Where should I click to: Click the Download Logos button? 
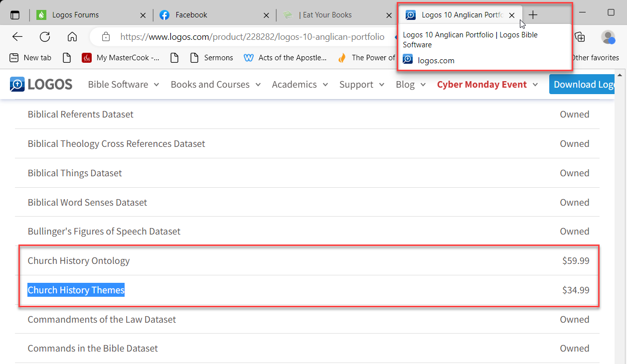(583, 84)
